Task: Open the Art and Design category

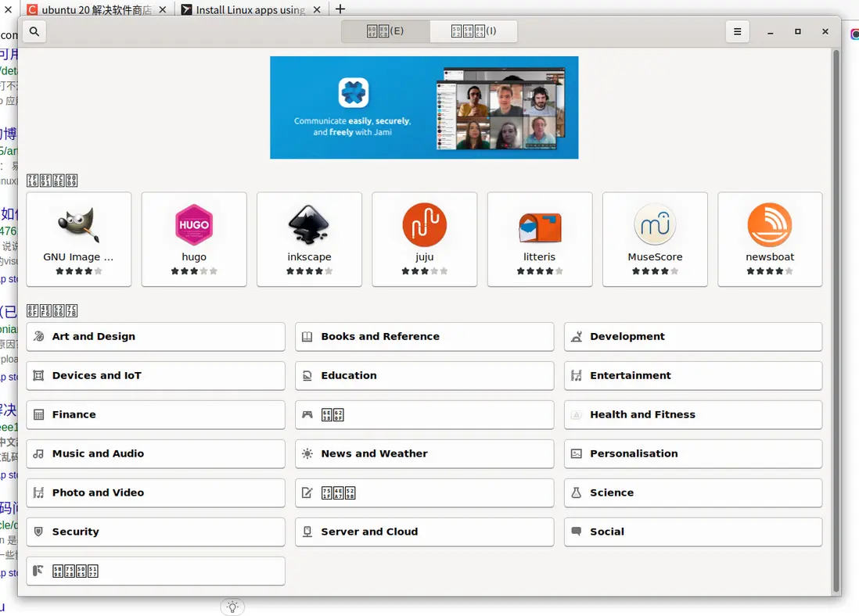Action: [156, 337]
